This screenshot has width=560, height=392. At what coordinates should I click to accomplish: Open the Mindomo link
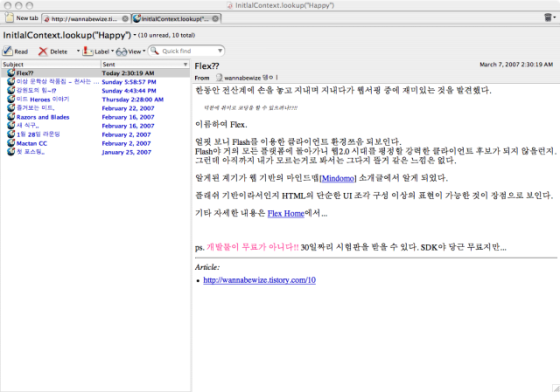(338, 178)
